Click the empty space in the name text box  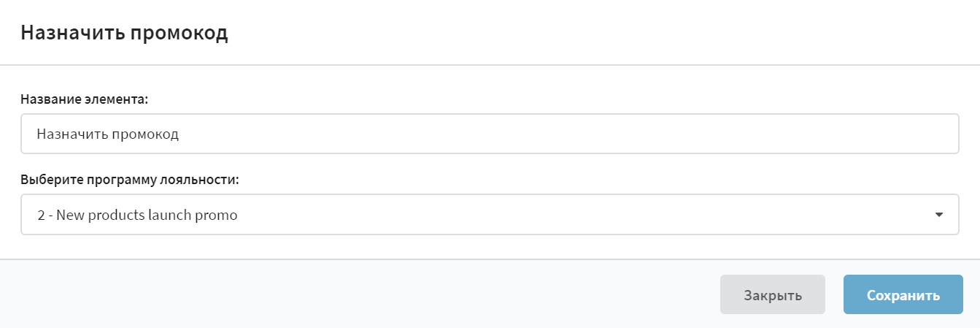pos(569,134)
